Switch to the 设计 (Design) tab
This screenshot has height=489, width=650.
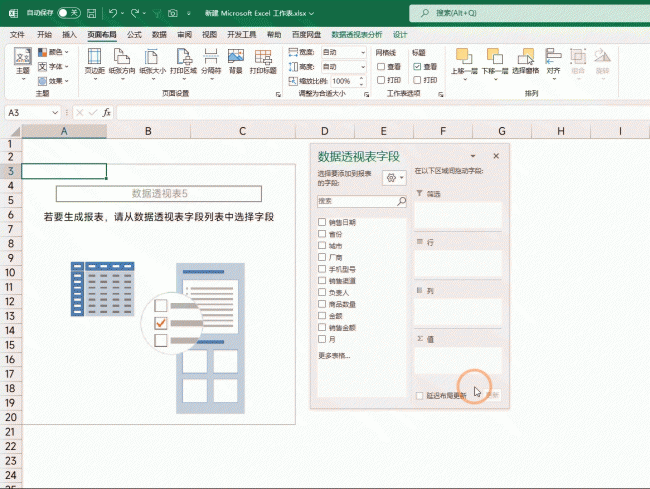pyautogui.click(x=400, y=35)
